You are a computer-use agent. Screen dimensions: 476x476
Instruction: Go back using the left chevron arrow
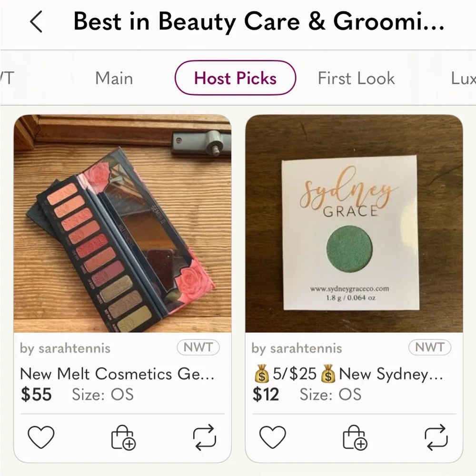[37, 22]
